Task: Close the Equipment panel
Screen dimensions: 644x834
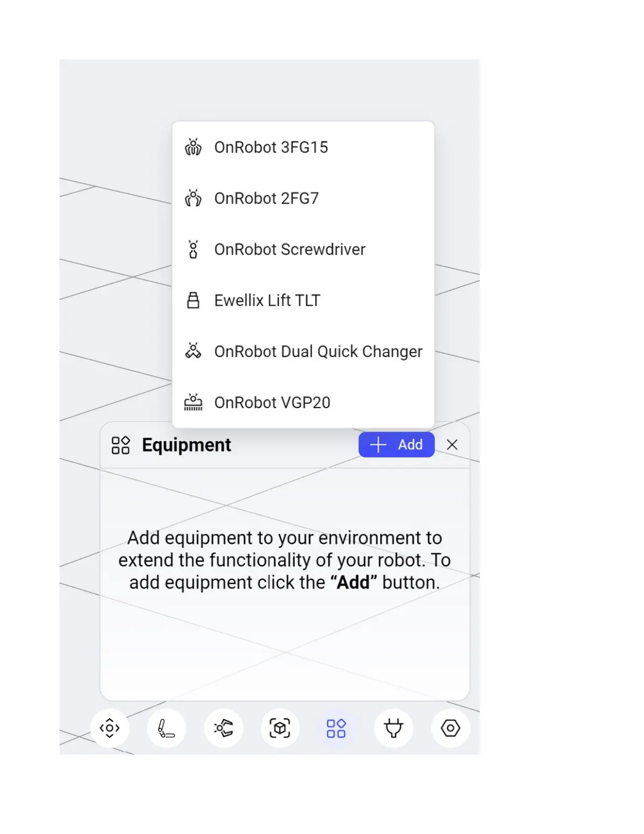Action: pyautogui.click(x=452, y=445)
